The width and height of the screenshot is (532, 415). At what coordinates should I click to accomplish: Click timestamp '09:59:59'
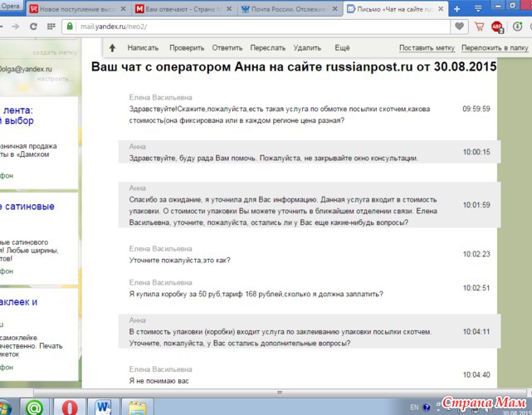click(x=476, y=109)
